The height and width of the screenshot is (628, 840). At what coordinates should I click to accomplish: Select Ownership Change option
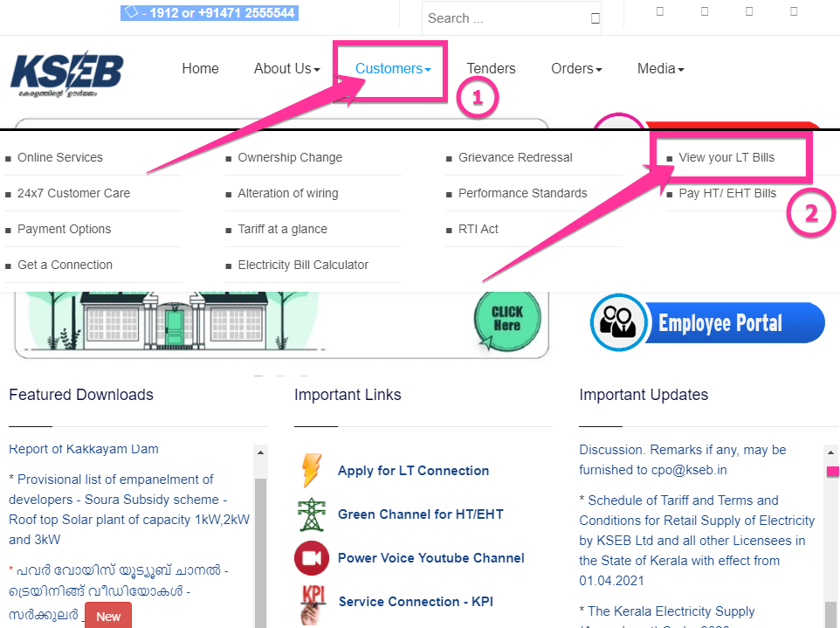click(x=290, y=157)
